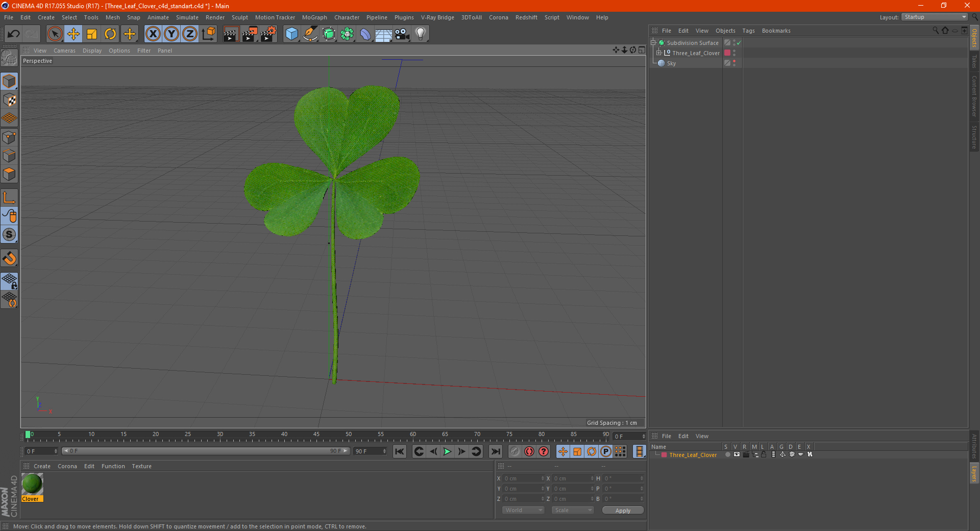980x531 pixels.
Task: Add a Subdivision Surface generator icon
Action: click(x=329, y=34)
